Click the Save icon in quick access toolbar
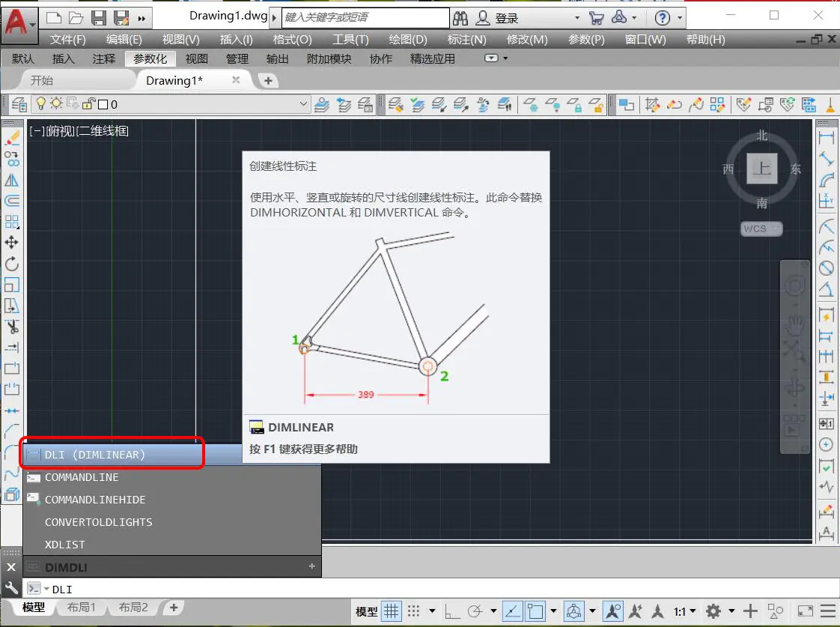 tap(99, 18)
